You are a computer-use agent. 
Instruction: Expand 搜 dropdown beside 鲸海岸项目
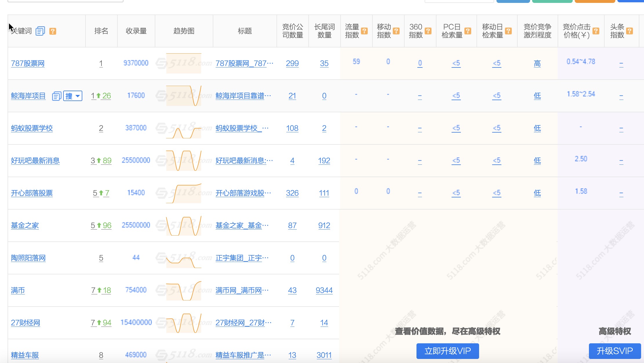(73, 96)
